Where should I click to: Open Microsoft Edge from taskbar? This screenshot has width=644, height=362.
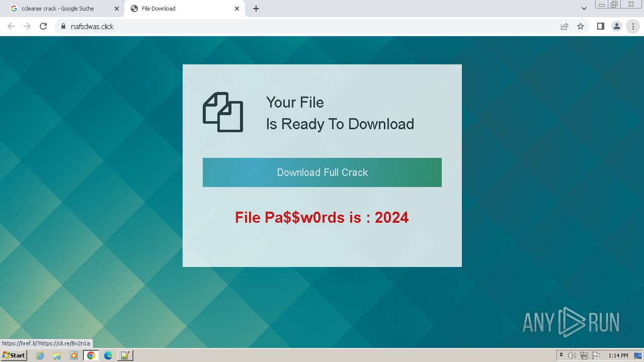[108, 355]
